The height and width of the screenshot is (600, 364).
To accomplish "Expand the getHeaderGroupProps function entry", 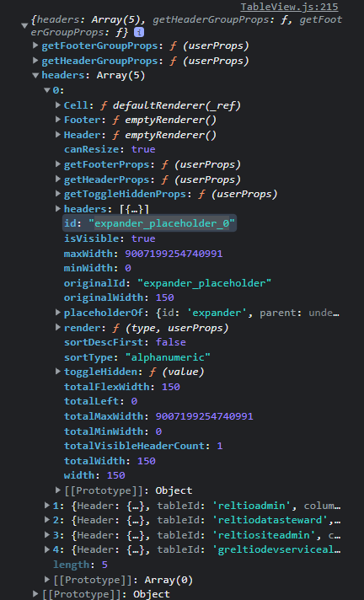I will point(35,61).
